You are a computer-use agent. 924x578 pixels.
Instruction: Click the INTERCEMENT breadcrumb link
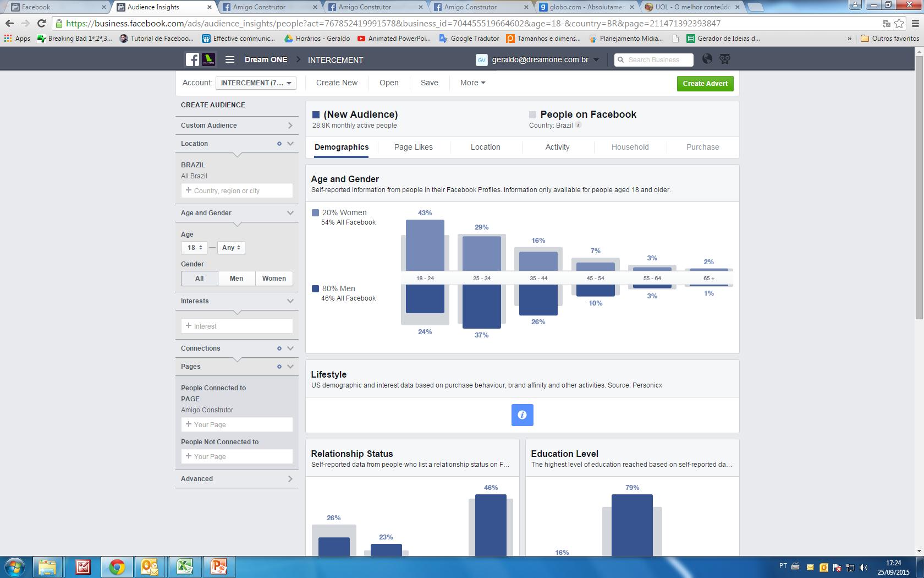click(335, 60)
